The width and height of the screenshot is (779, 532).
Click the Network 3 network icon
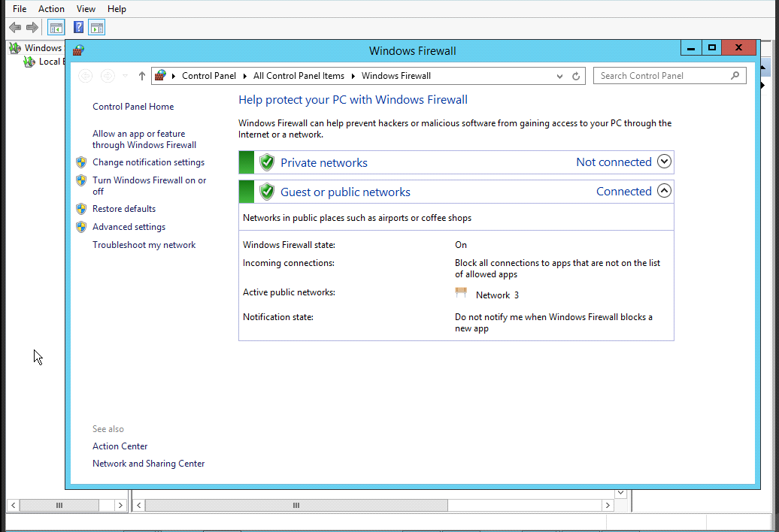461,292
